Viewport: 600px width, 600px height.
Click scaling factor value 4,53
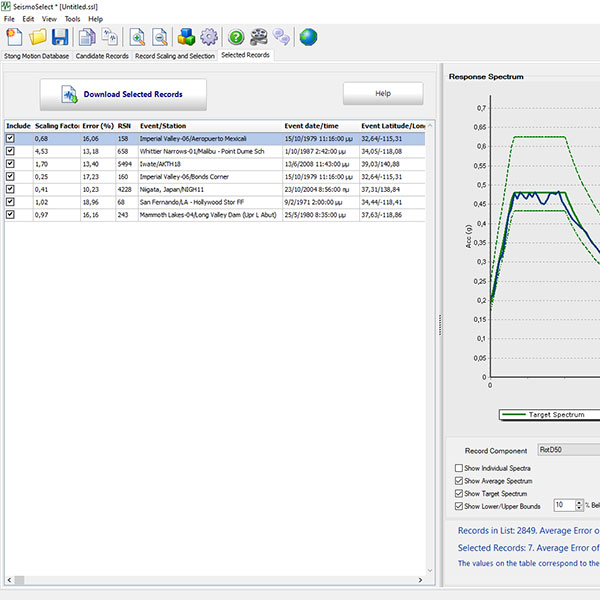coord(41,151)
